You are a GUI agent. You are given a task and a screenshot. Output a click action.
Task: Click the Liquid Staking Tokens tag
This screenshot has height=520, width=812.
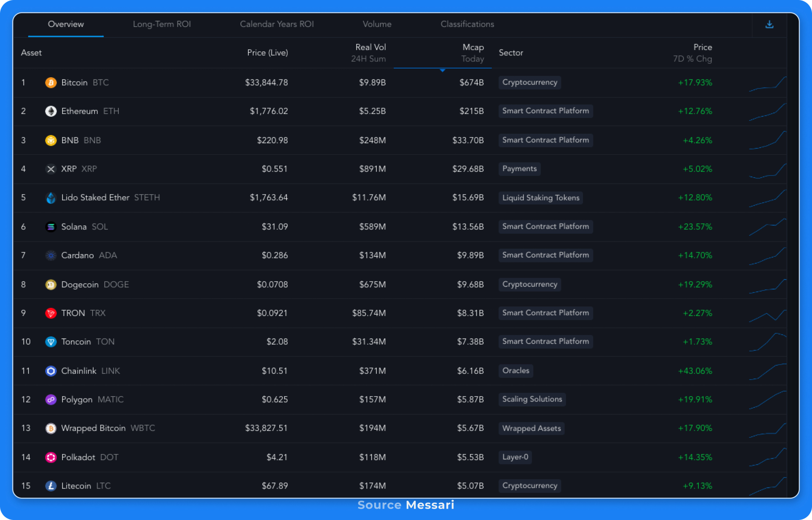click(x=541, y=198)
